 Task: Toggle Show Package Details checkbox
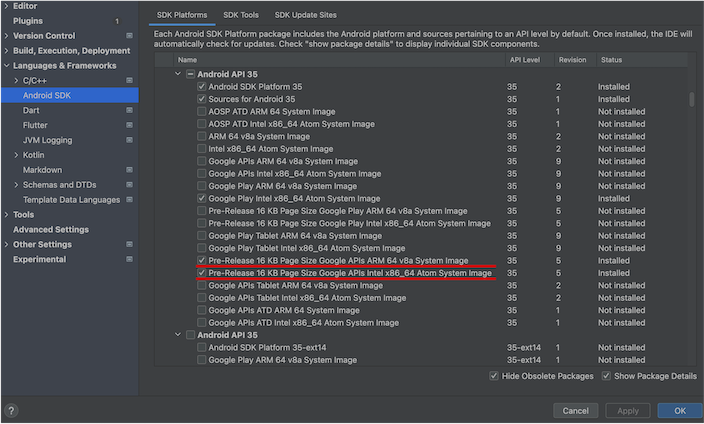[x=606, y=376]
